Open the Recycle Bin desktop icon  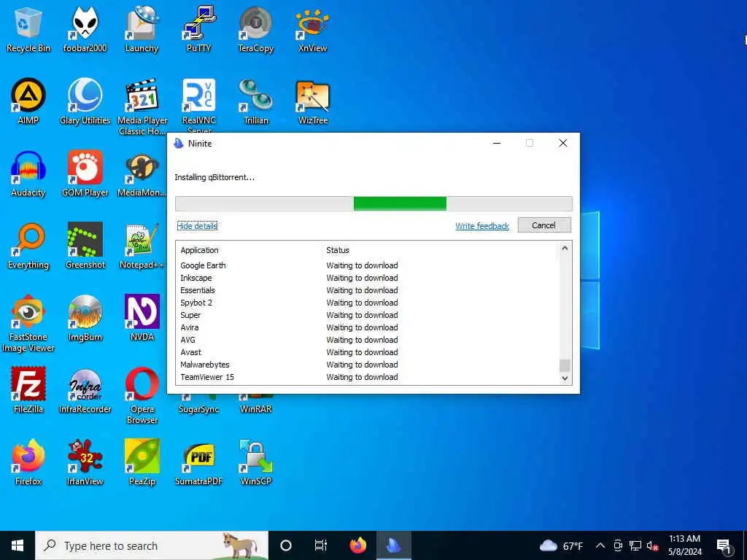click(28, 29)
